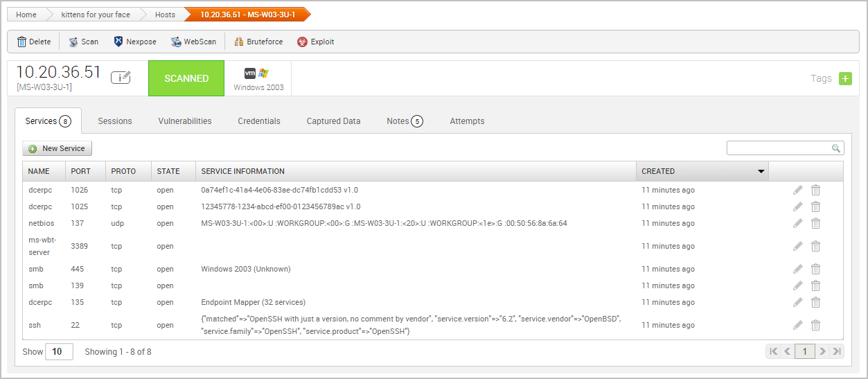Viewport: 868px width, 379px height.
Task: Click the services search field
Action: 779,148
